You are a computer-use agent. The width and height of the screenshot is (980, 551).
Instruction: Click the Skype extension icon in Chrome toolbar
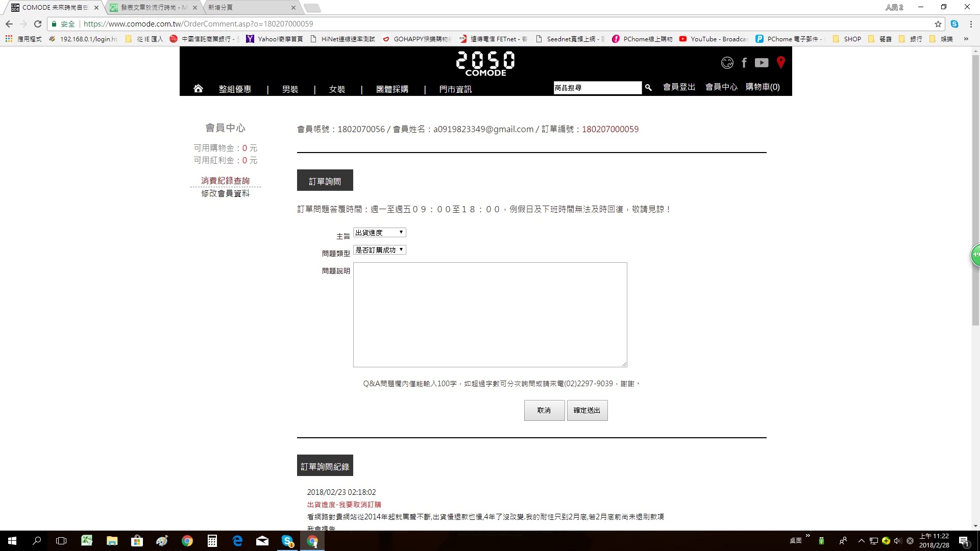954,24
